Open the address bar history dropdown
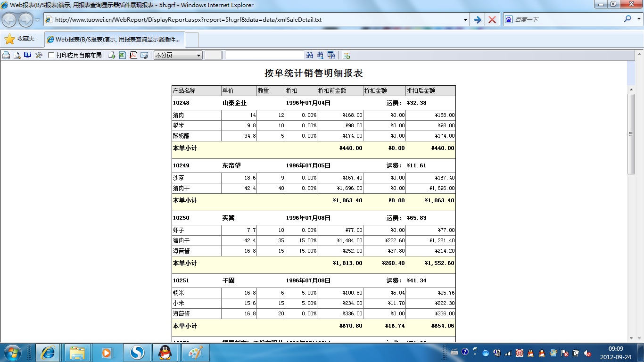Screen dimensions: 644x362 (465, 20)
